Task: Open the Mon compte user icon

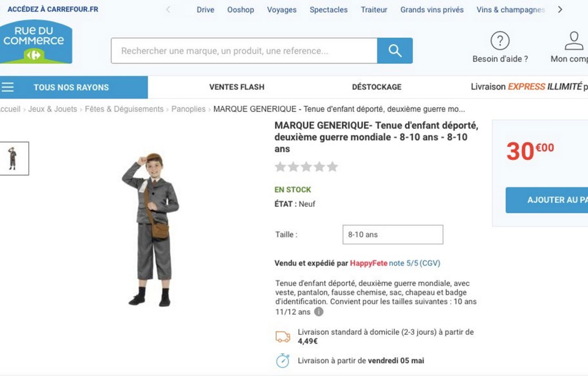Action: click(574, 40)
